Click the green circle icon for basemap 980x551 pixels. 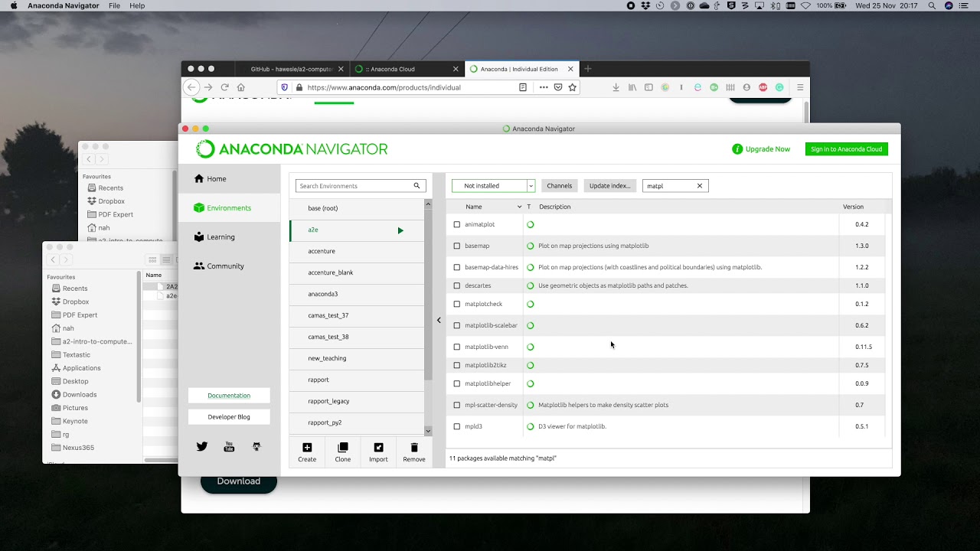531,246
